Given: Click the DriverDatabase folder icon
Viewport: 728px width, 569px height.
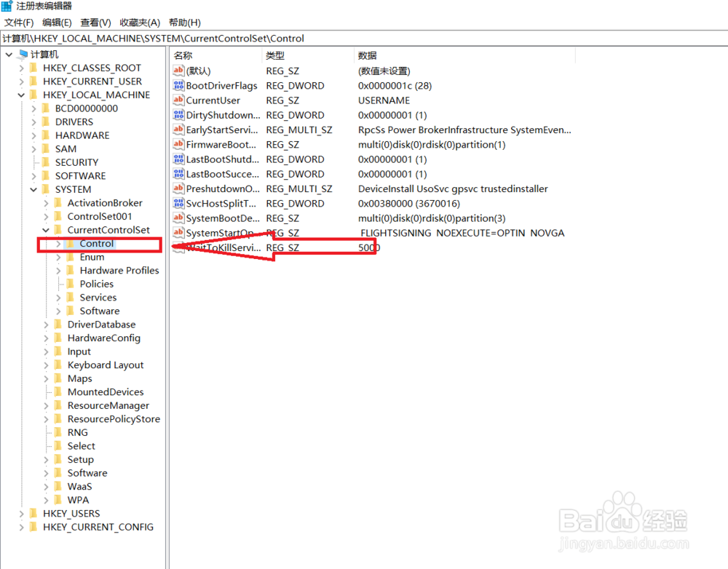Looking at the screenshot, I should pyautogui.click(x=58, y=325).
